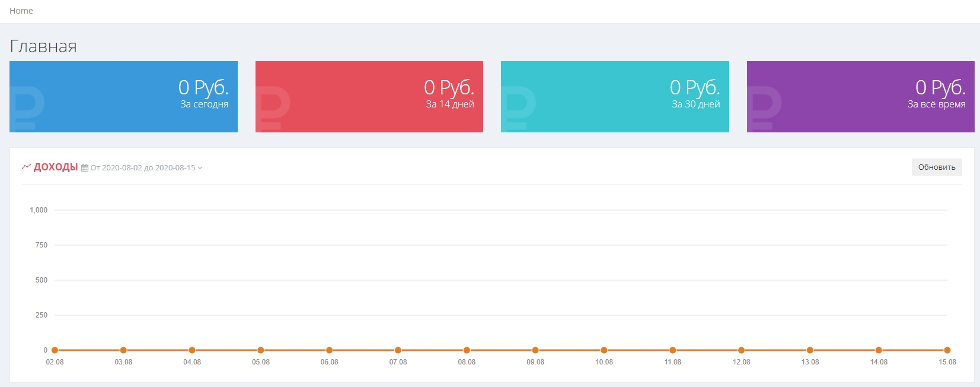This screenshot has width=980, height=387.
Task: Open the За всё время income card
Action: click(860, 97)
